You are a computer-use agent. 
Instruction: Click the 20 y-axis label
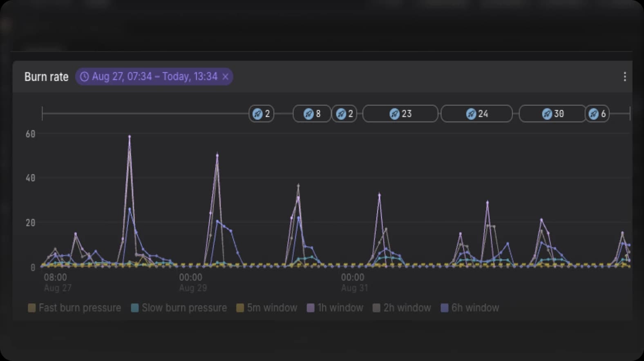click(31, 223)
